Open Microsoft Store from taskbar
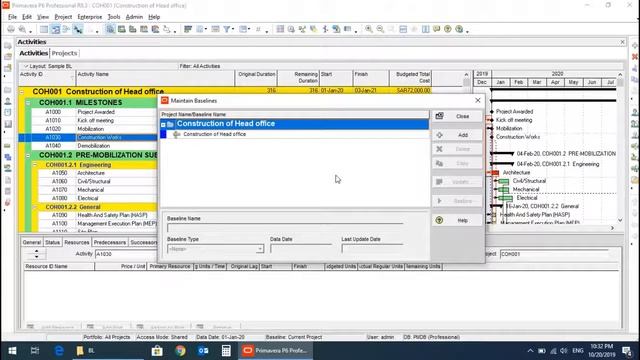Screen dimensions: 640x360 (x=157, y=350)
